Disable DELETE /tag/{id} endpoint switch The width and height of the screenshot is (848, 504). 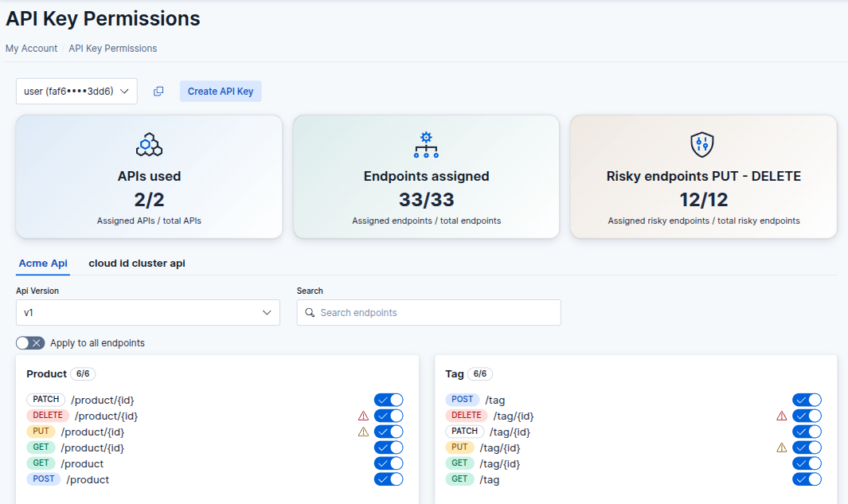807,416
